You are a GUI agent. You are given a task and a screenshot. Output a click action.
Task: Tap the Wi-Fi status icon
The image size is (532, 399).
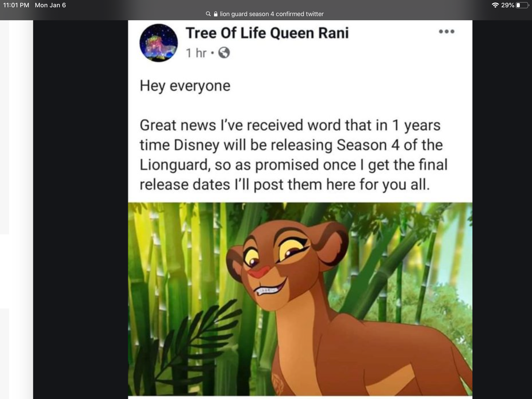click(495, 5)
